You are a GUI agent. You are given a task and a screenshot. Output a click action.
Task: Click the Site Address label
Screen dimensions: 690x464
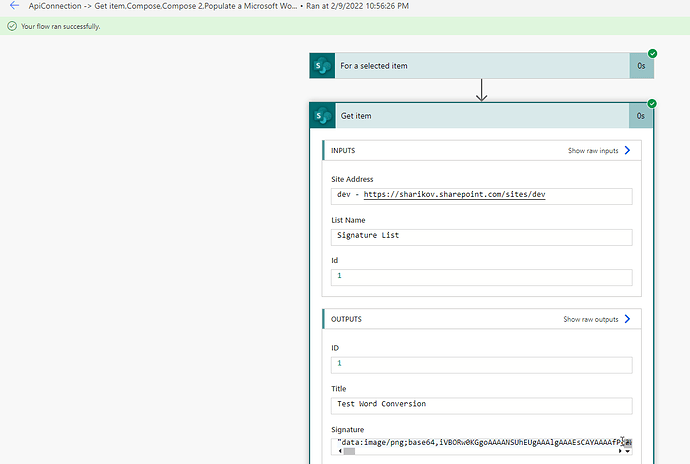[352, 179]
